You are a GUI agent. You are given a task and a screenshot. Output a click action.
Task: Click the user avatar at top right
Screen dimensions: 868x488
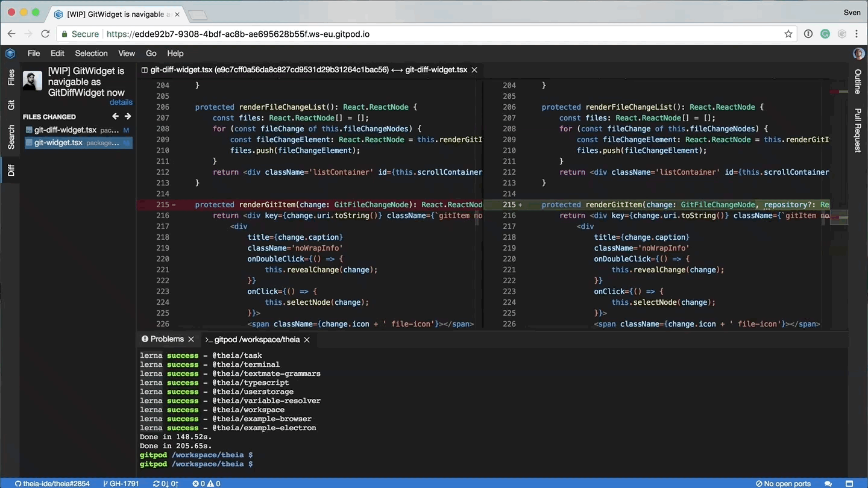pos(858,54)
